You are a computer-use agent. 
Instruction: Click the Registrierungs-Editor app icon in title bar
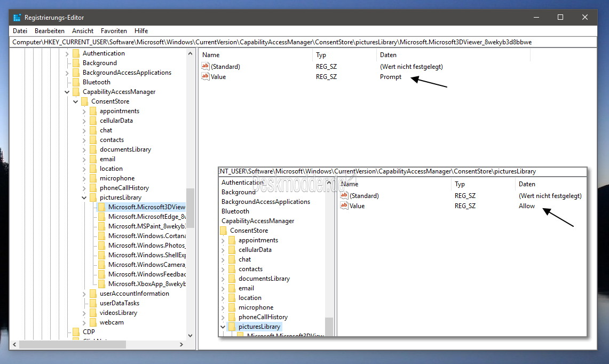click(x=17, y=18)
